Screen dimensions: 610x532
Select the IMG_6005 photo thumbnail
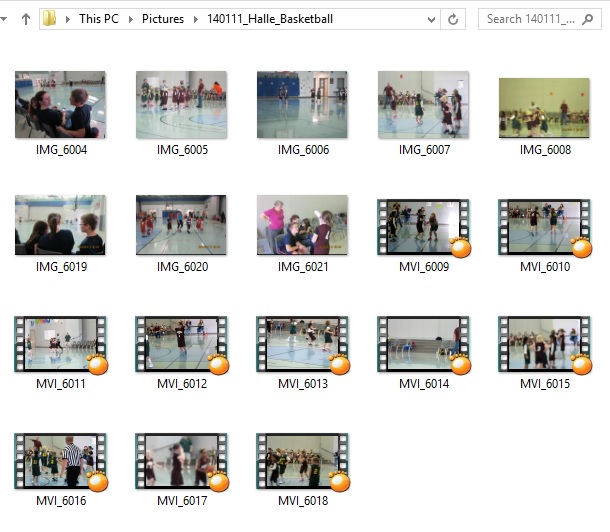click(181, 105)
